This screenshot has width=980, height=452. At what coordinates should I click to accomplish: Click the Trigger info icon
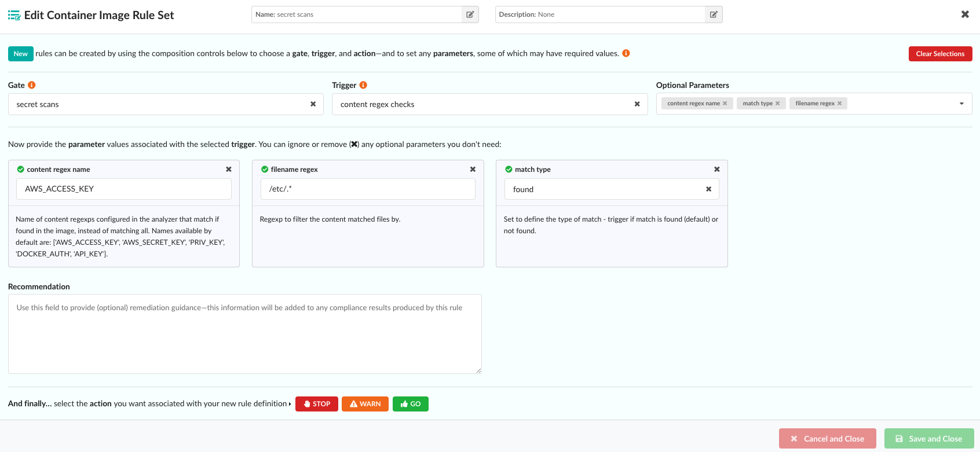pyautogui.click(x=363, y=85)
